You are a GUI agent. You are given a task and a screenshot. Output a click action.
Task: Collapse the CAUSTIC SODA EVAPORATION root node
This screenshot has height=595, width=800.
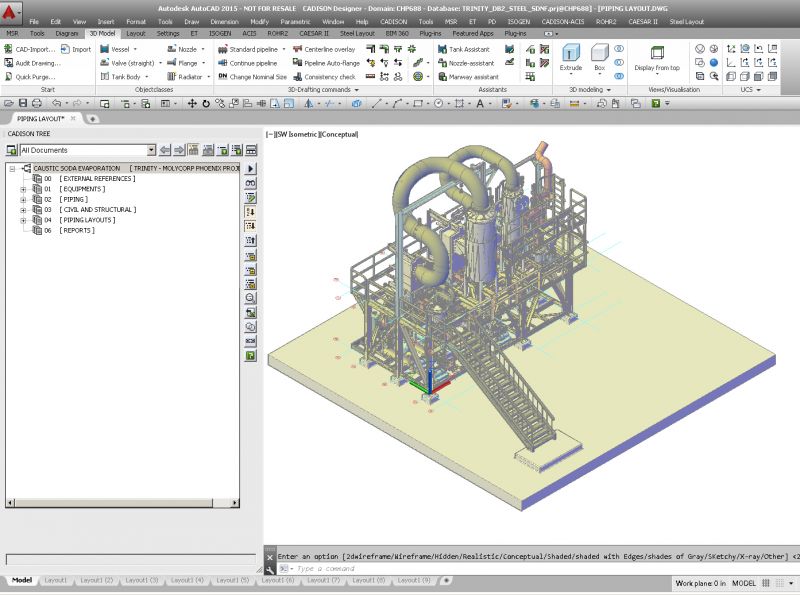pos(12,168)
